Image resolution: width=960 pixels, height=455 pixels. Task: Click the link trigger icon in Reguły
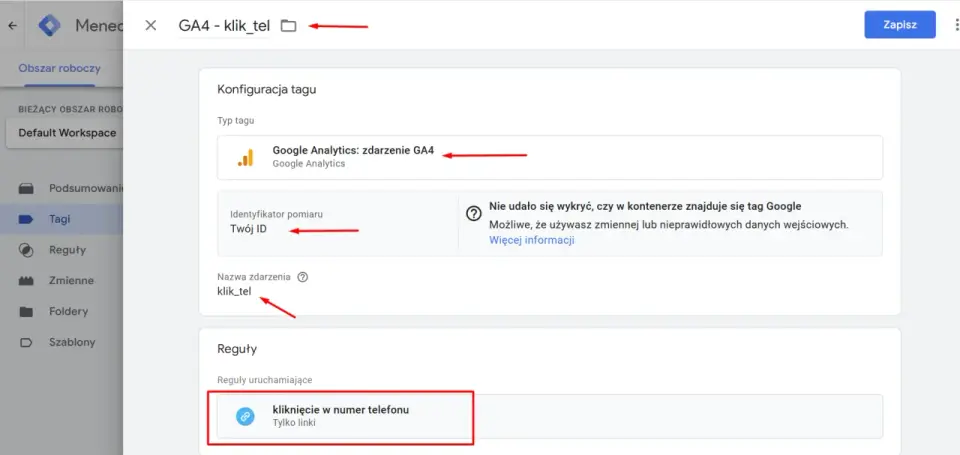tap(245, 416)
